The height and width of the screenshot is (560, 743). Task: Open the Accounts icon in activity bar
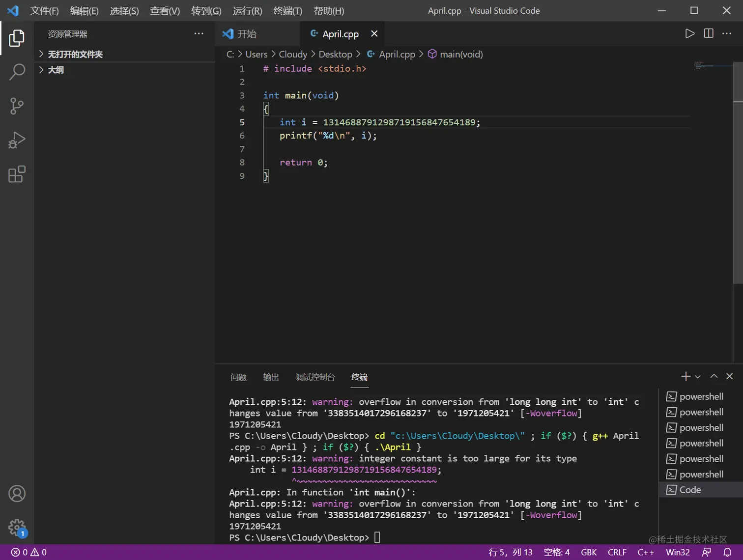17,494
